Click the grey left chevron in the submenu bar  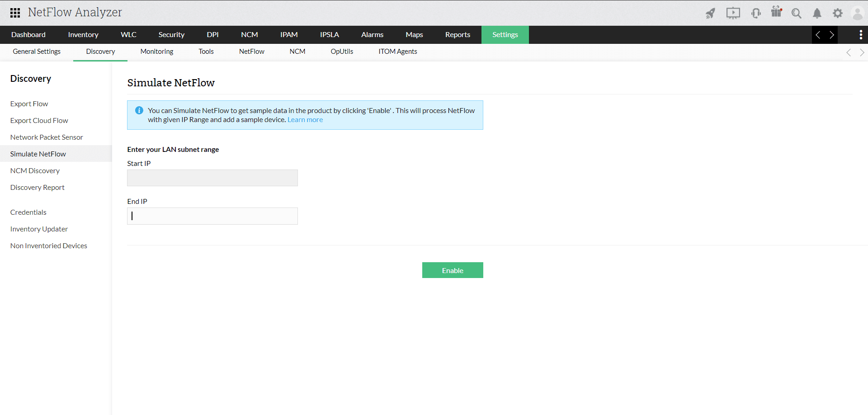click(x=849, y=52)
